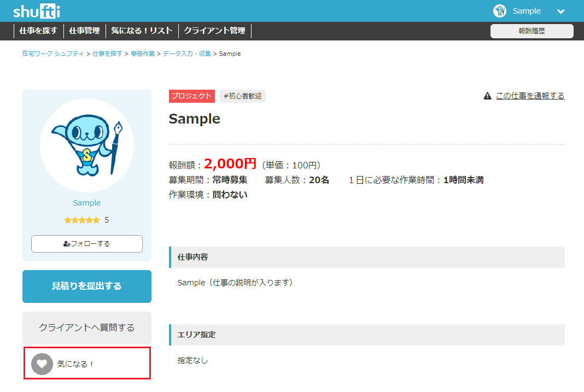Click the エリア指定 section header
The height and width of the screenshot is (392, 584).
367,335
